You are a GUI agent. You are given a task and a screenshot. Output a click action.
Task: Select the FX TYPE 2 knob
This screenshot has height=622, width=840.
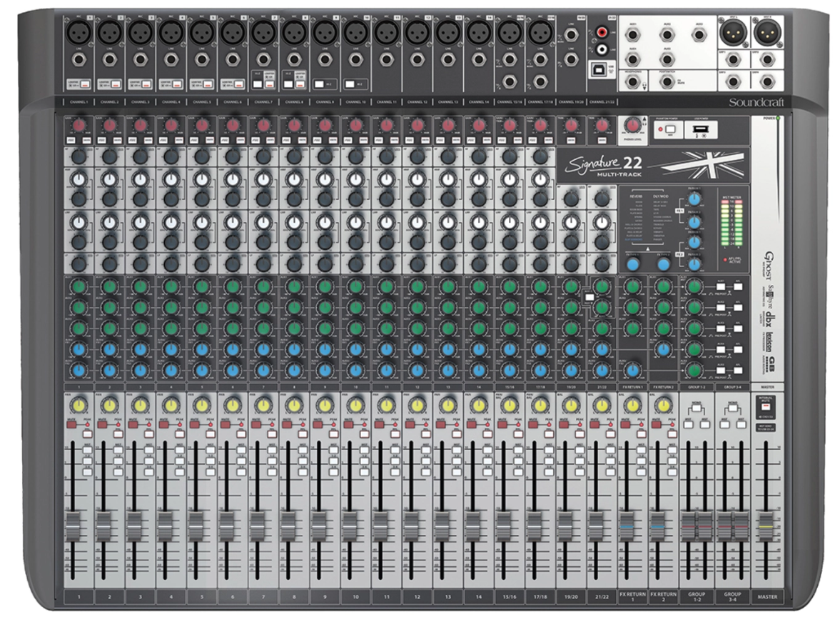tap(664, 265)
